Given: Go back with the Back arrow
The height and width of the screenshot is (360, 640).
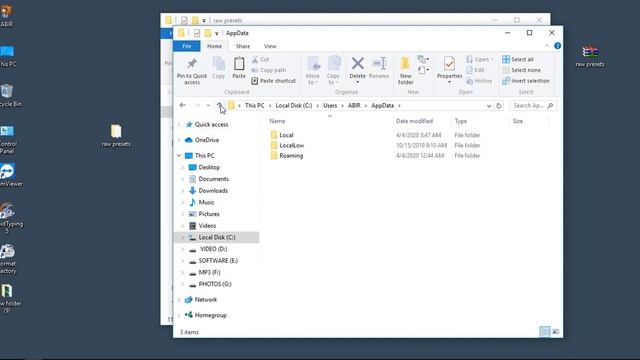Looking at the screenshot, I should pyautogui.click(x=182, y=105).
